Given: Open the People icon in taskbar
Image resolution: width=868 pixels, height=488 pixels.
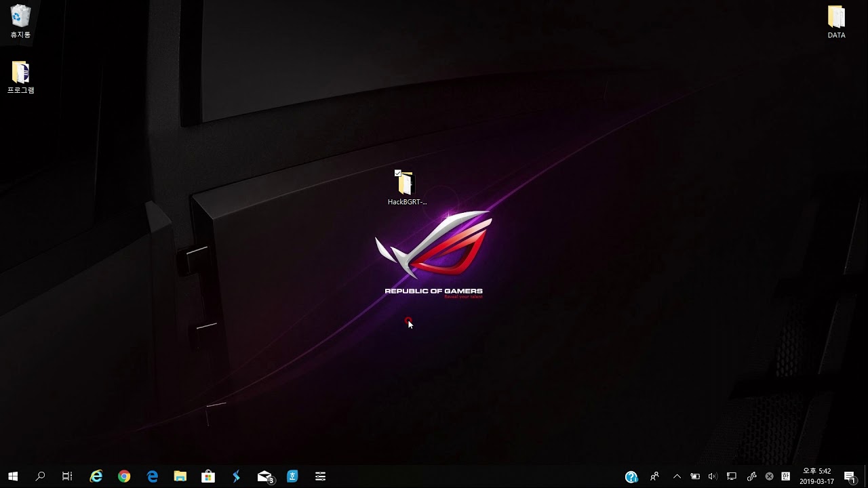Looking at the screenshot, I should (x=654, y=476).
